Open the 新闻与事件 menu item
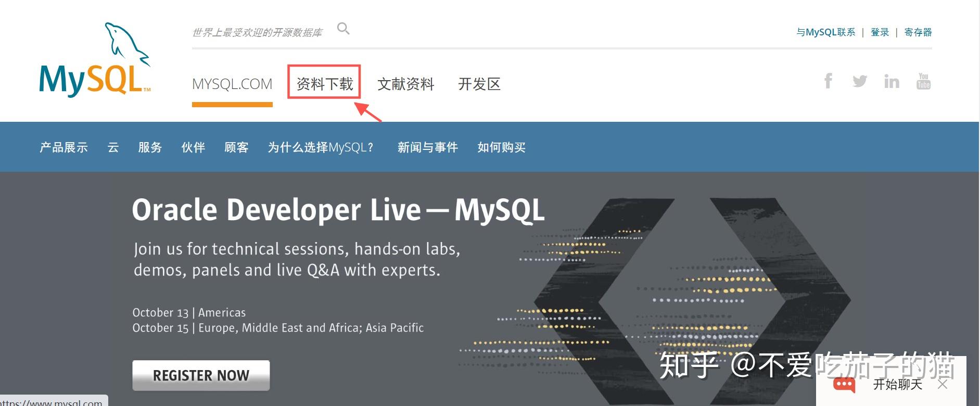This screenshot has width=980, height=406. click(x=428, y=147)
